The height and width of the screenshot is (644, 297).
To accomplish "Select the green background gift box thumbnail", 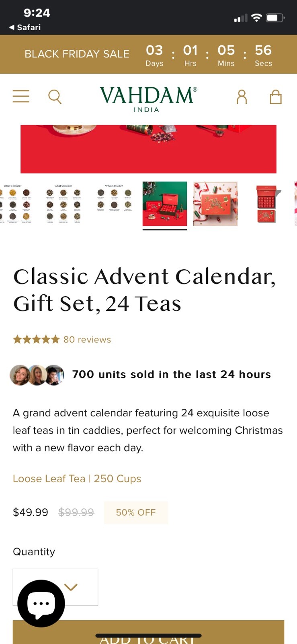I will tap(165, 204).
